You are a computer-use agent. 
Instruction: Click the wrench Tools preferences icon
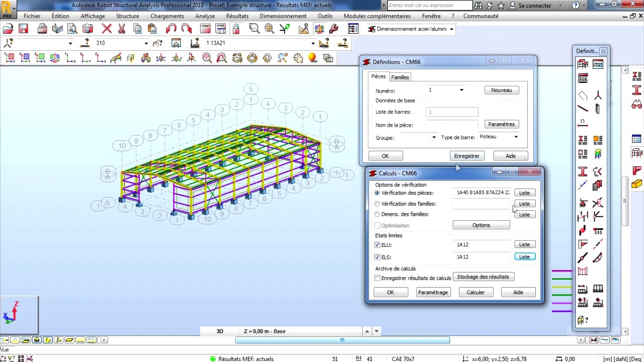pyautogui.click(x=334, y=29)
